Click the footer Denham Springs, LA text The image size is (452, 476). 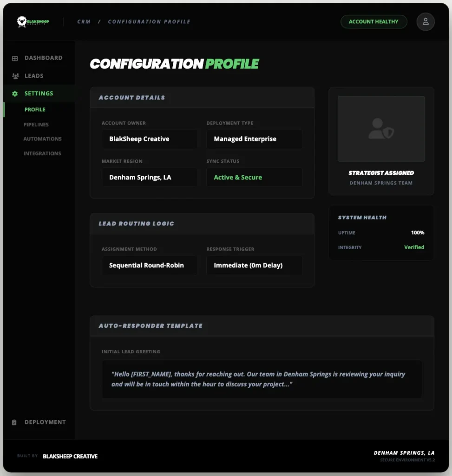404,453
